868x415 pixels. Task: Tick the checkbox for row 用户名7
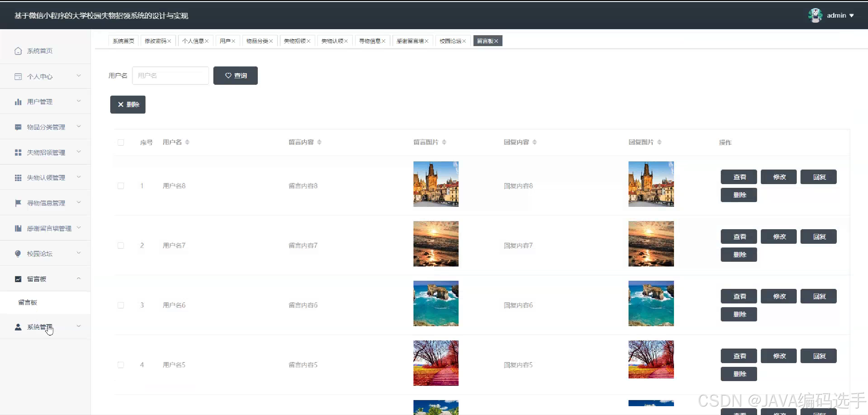coord(121,245)
